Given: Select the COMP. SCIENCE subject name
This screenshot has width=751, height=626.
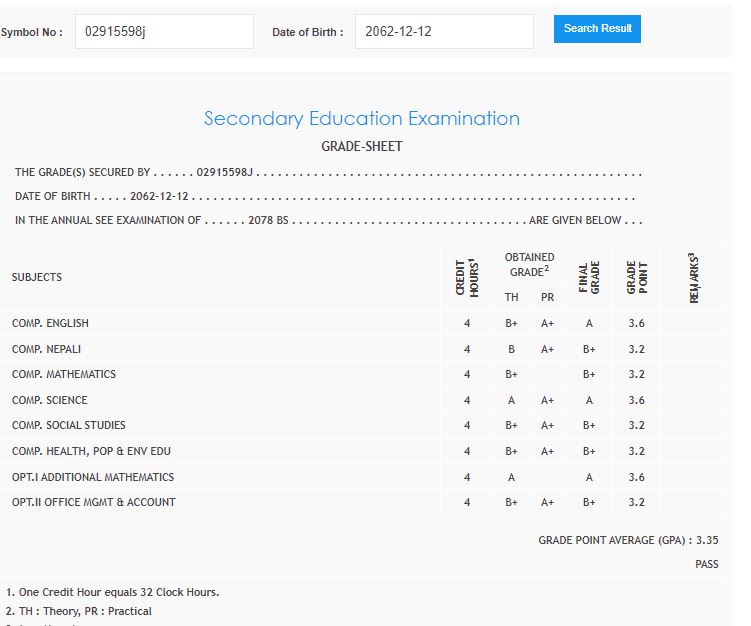Looking at the screenshot, I should [49, 400].
